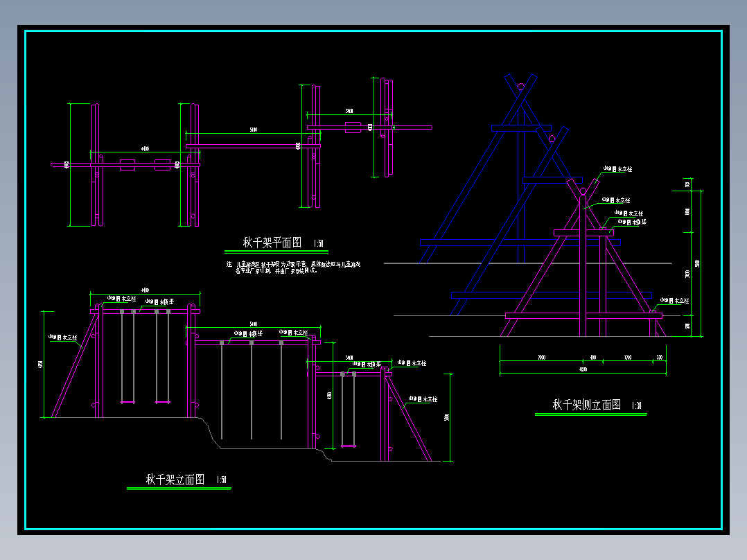Pick the "5100" dimension text in plan view
Image resolution: width=747 pixels, height=560 pixels.
pos(253,130)
